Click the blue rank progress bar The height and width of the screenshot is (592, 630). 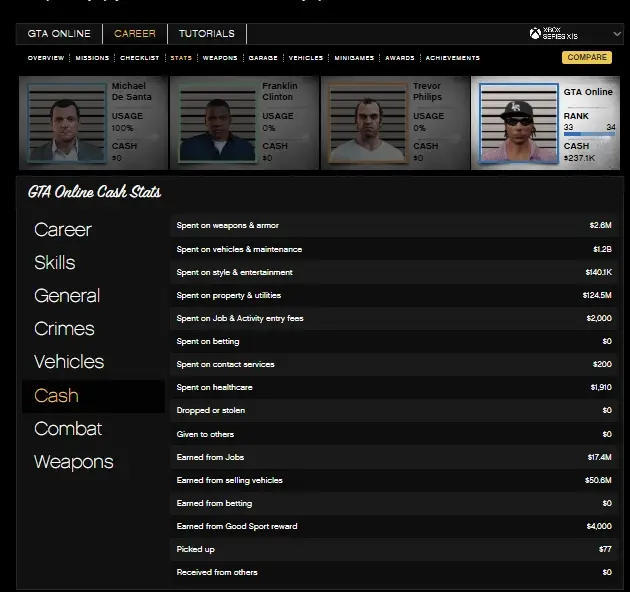[x=589, y=133]
